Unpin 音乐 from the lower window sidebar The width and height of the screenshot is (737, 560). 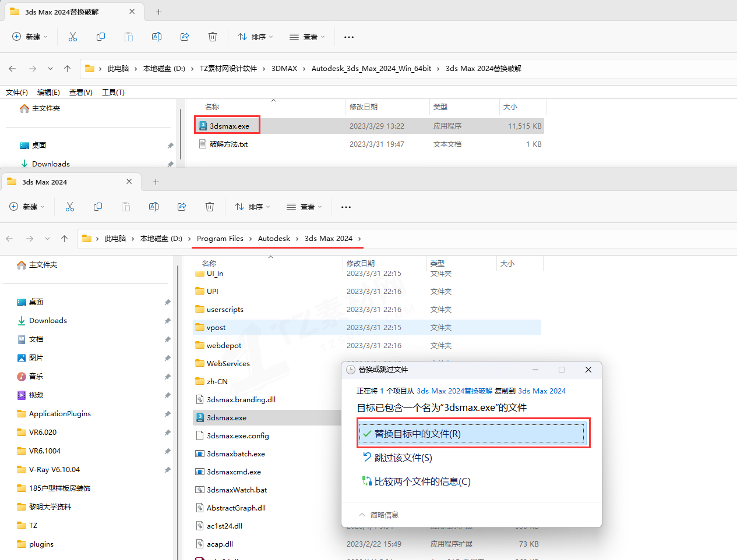168,377
